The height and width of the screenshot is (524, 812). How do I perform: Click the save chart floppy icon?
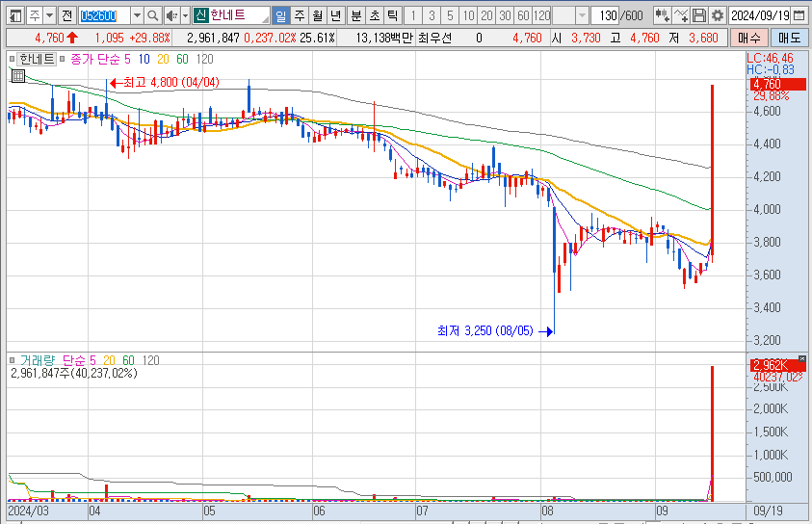click(x=699, y=15)
